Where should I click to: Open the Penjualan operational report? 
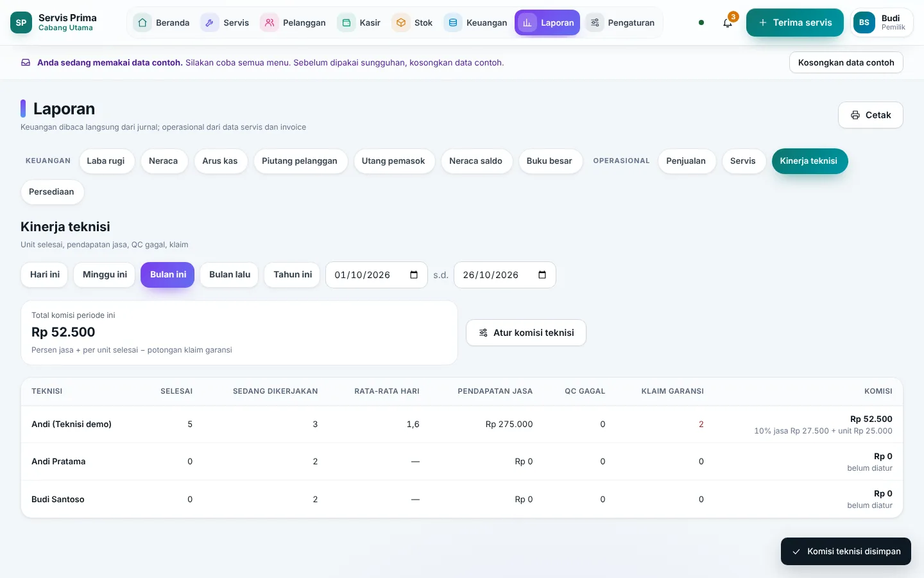686,161
